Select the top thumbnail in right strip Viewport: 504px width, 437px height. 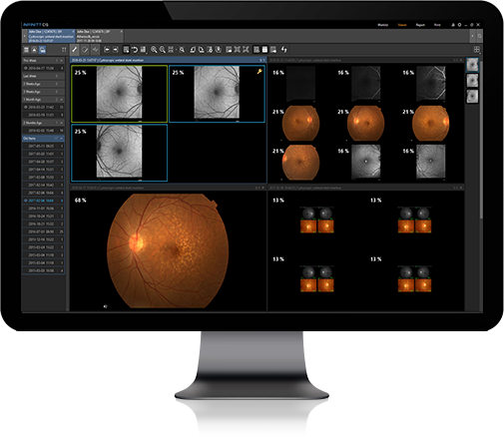[472, 65]
